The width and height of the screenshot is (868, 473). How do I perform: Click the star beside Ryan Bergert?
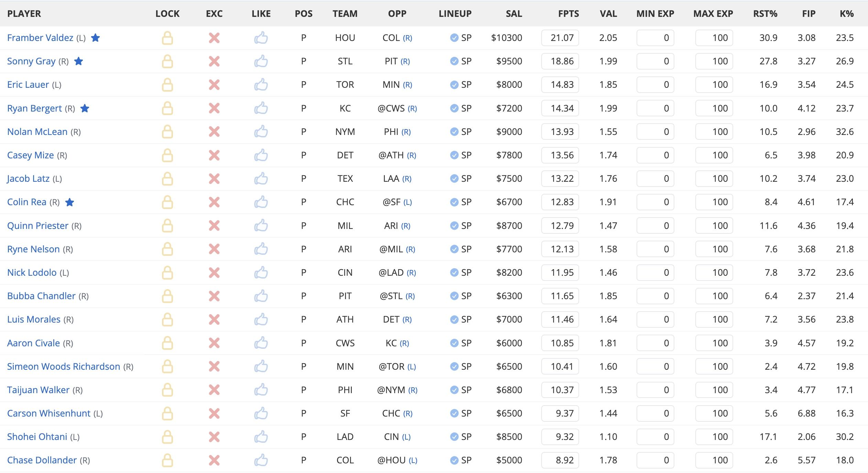coord(85,108)
